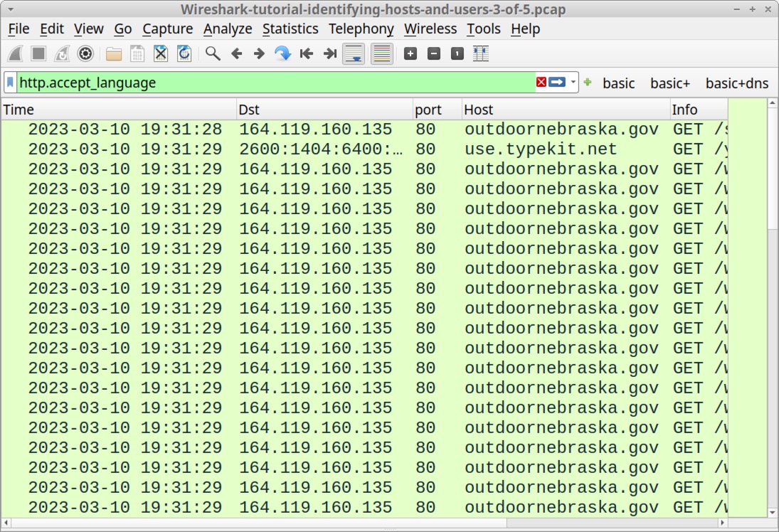779x532 pixels.
Task: Click horizontal scrollbar left arrow
Action: tap(6, 523)
